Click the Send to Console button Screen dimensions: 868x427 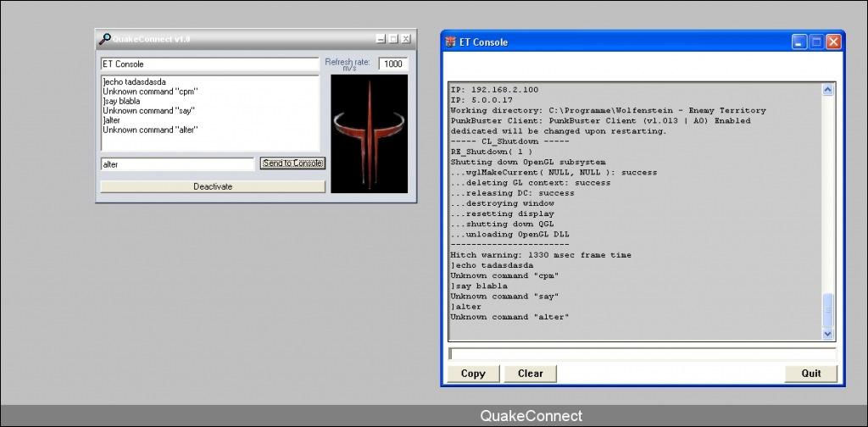(x=292, y=164)
